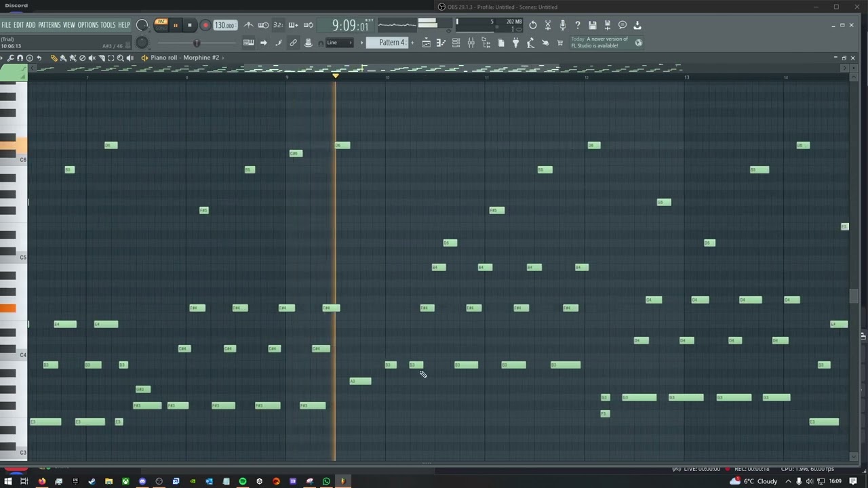
Task: Open the PATTERNS menu
Action: [49, 25]
